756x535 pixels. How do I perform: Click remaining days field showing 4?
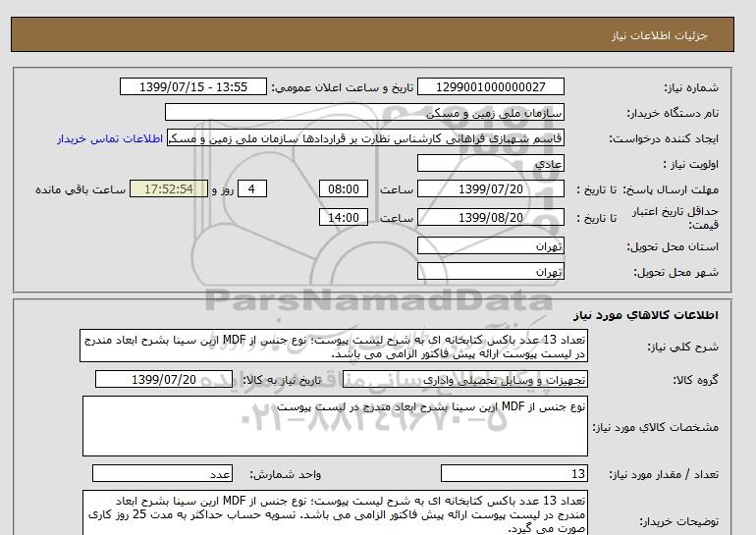251,188
